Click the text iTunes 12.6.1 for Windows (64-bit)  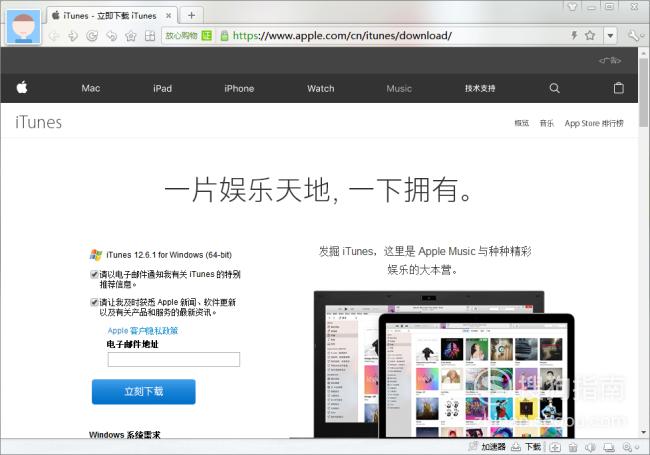(169, 255)
